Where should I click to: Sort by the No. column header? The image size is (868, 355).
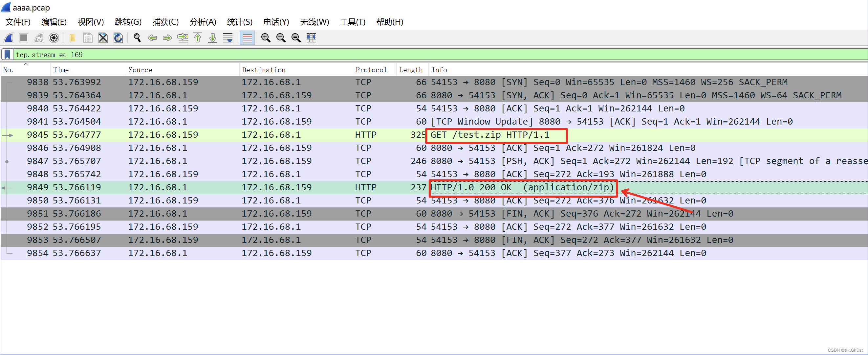(x=25, y=69)
